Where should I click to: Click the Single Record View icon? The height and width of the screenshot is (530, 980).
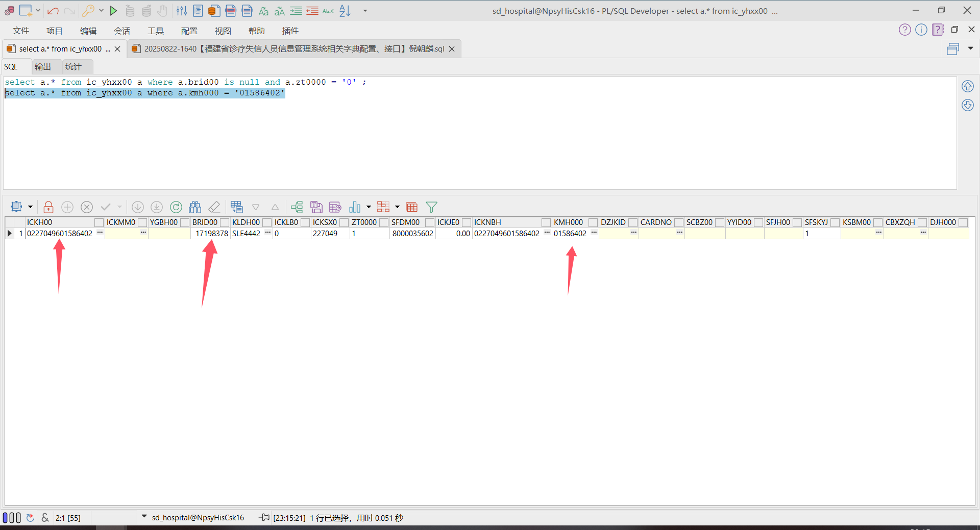[237, 207]
